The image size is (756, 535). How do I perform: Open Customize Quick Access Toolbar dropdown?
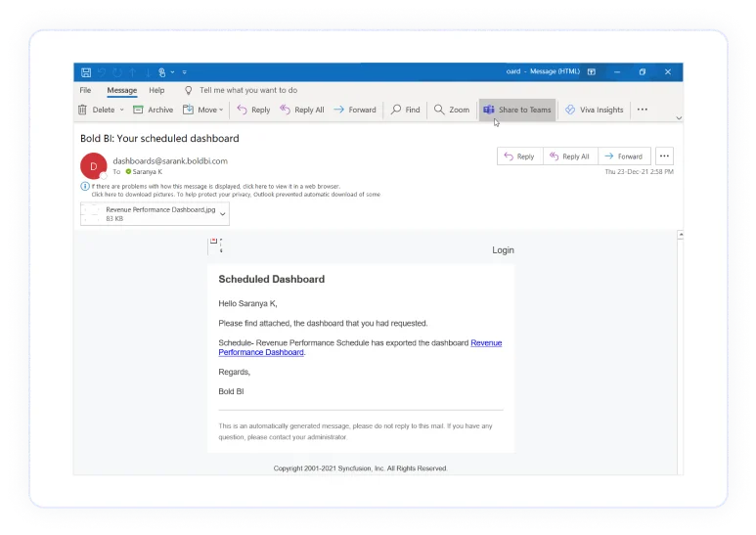(x=184, y=72)
